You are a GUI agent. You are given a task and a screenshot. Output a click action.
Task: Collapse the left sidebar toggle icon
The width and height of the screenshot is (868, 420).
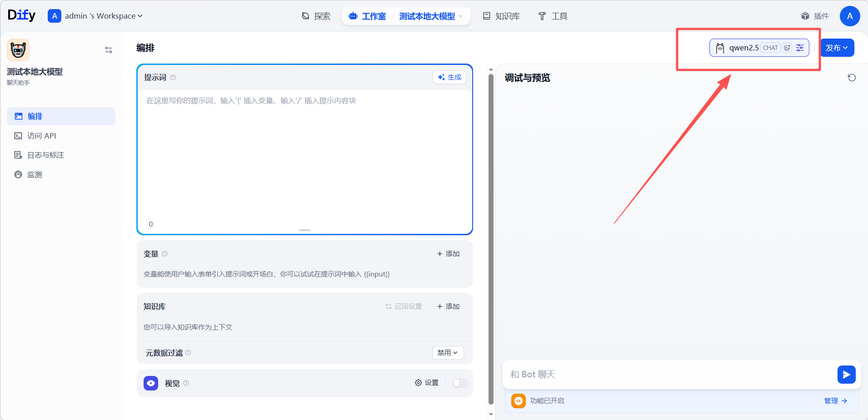(x=109, y=50)
